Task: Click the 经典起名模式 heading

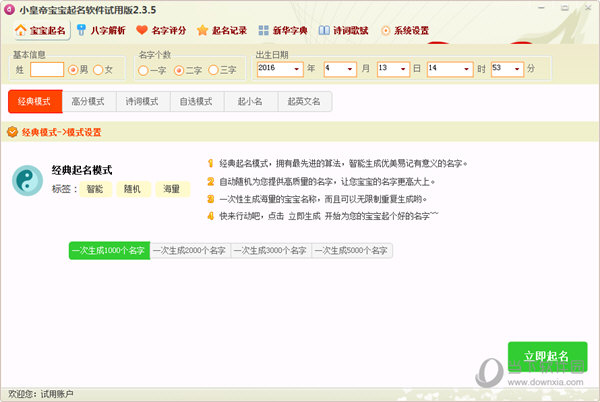Action: pos(82,170)
